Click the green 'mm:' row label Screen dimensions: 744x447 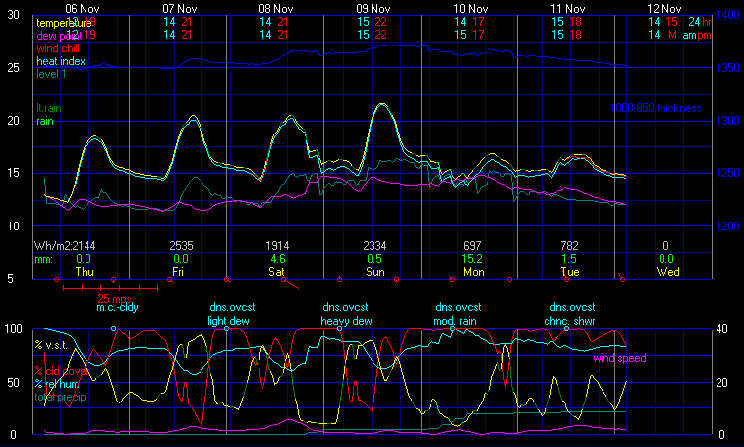click(x=43, y=260)
